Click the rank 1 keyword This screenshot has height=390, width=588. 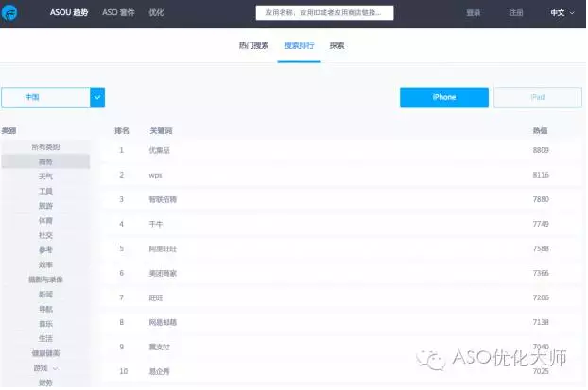point(160,150)
